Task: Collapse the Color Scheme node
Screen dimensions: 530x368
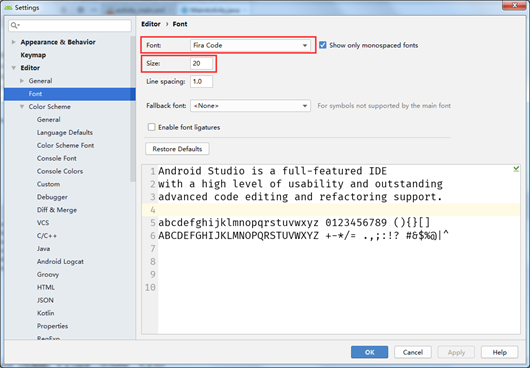Action: click(x=22, y=106)
